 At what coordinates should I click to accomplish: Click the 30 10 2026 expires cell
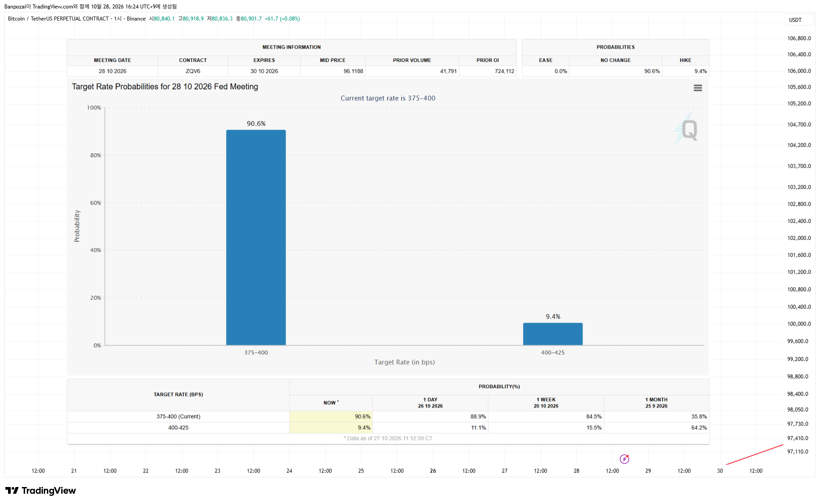coord(264,71)
